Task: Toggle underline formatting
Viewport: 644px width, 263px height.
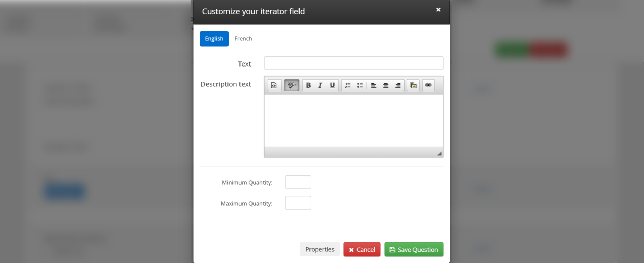Action: click(x=332, y=85)
